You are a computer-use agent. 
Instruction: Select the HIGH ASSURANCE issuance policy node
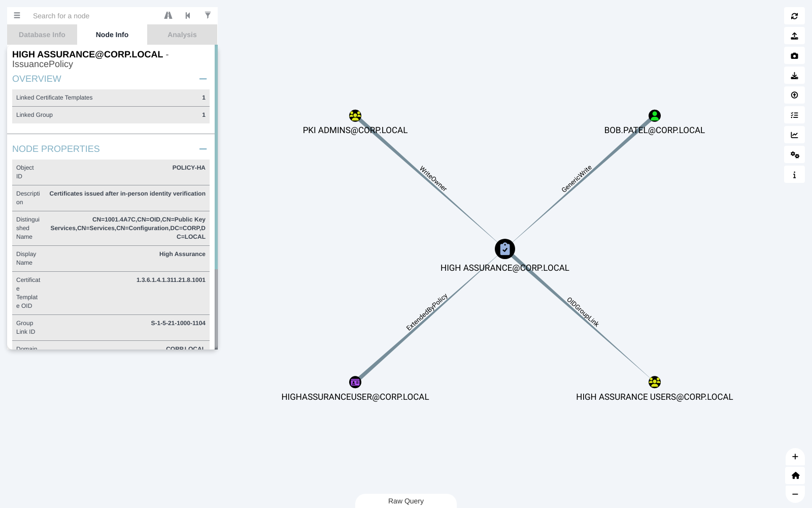tap(505, 249)
